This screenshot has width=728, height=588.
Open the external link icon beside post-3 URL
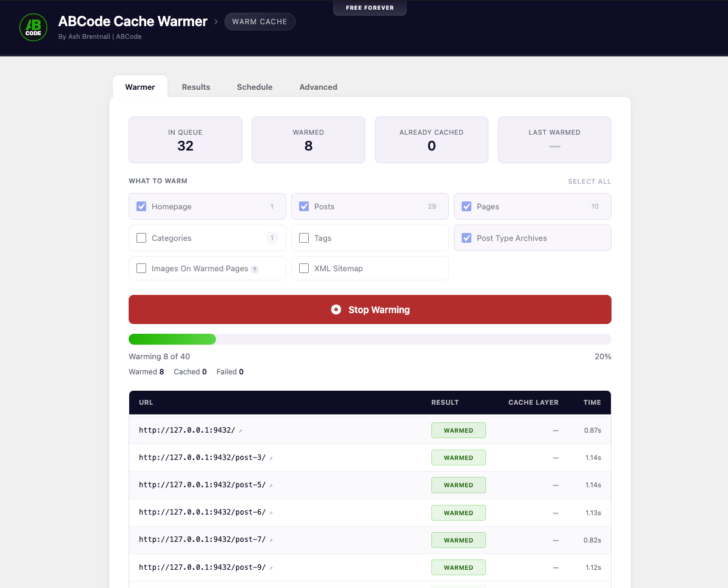coord(271,458)
